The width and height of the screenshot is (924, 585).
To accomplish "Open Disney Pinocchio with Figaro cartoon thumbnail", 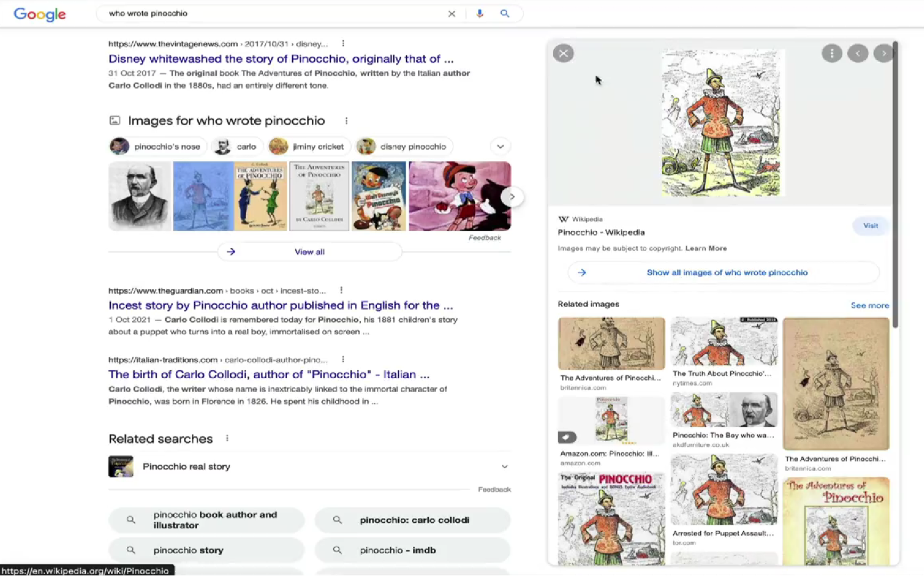I will click(459, 196).
